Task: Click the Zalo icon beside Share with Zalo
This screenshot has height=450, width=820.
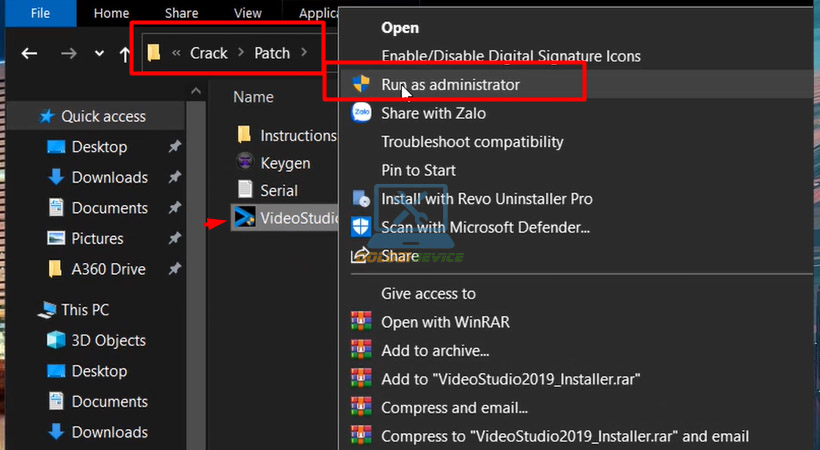Action: click(361, 113)
